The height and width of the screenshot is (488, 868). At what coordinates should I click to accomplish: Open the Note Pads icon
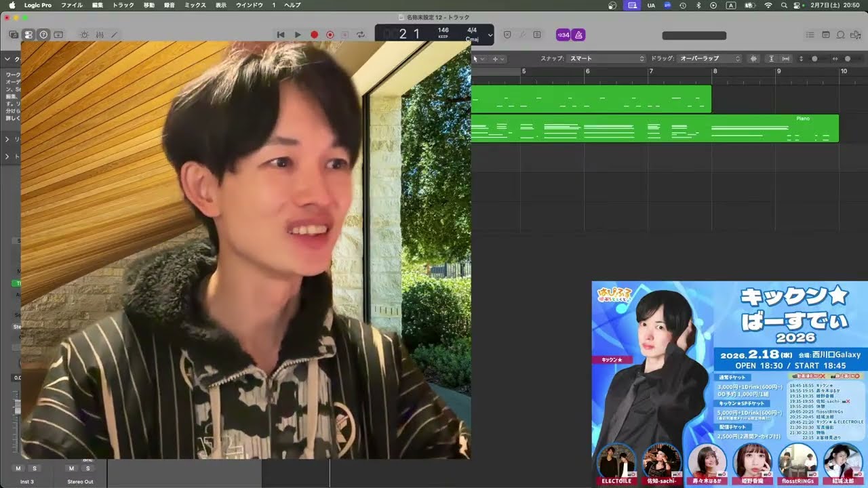tap(825, 35)
